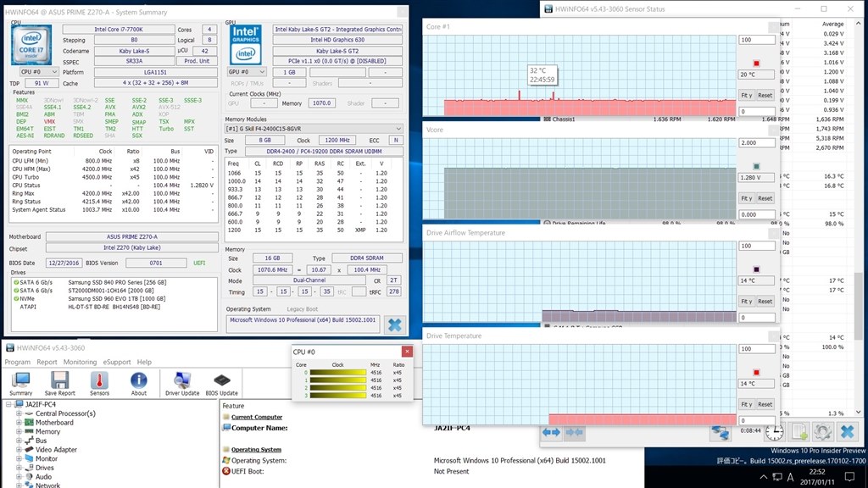Click the Intel Core i7 logo
Image resolution: width=868 pixels, height=488 pixels.
(31, 44)
